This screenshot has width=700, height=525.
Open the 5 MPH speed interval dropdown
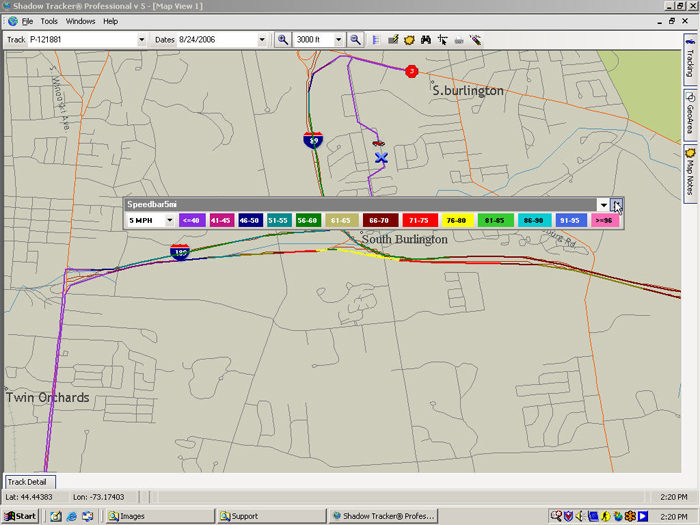coord(170,220)
